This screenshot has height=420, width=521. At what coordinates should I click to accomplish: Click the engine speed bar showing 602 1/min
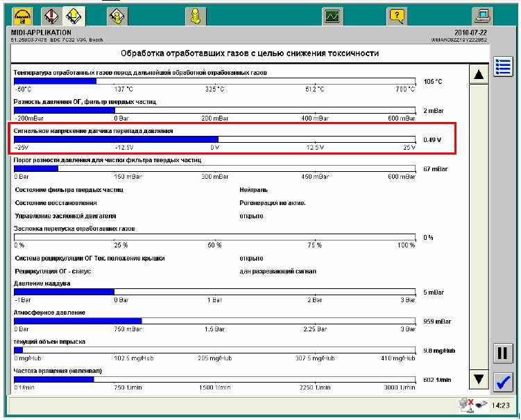pos(214,379)
